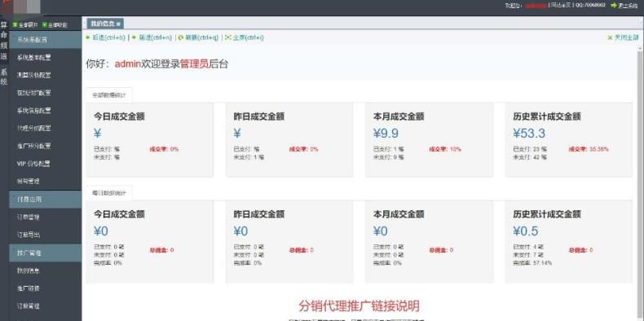The height and width of the screenshot is (321, 644).
Task: Click the 全部收起 collapse-all icon
Action: point(45,24)
